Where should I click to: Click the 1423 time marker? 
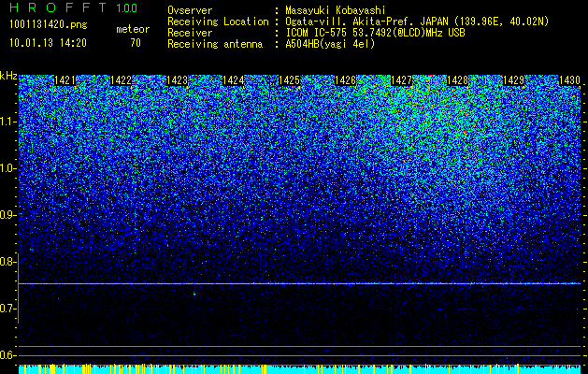pos(177,80)
